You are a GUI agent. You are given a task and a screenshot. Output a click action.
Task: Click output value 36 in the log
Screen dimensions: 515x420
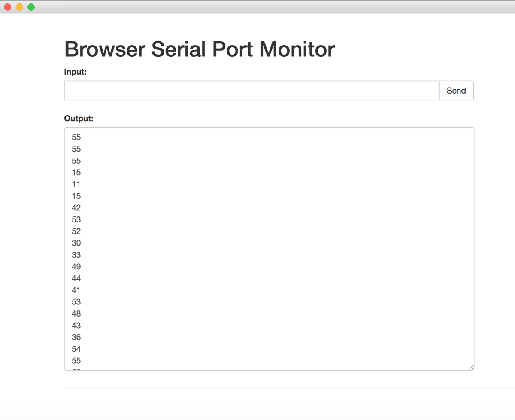click(x=76, y=337)
